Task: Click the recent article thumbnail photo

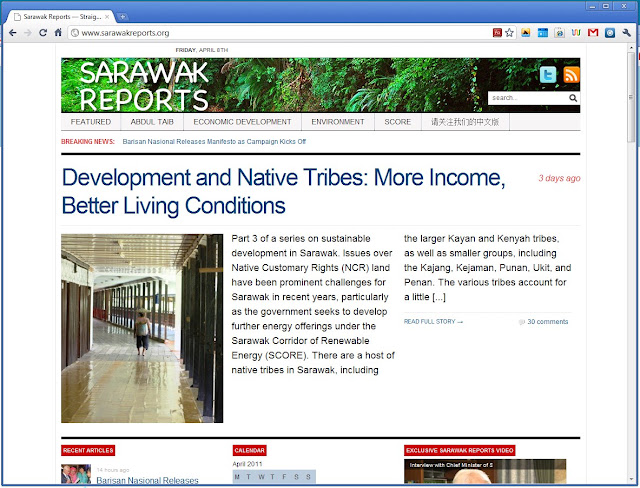Action: (76, 474)
